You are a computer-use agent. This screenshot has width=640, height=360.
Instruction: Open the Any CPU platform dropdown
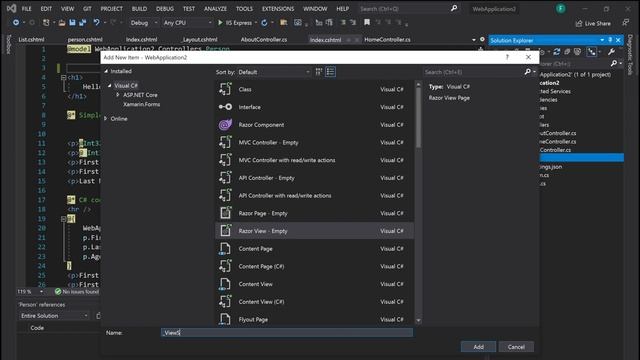(x=187, y=23)
